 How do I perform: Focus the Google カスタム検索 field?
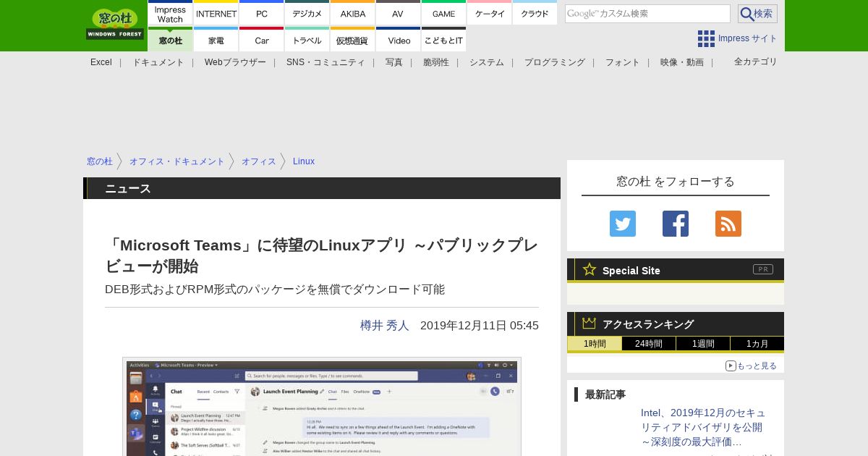(x=647, y=14)
